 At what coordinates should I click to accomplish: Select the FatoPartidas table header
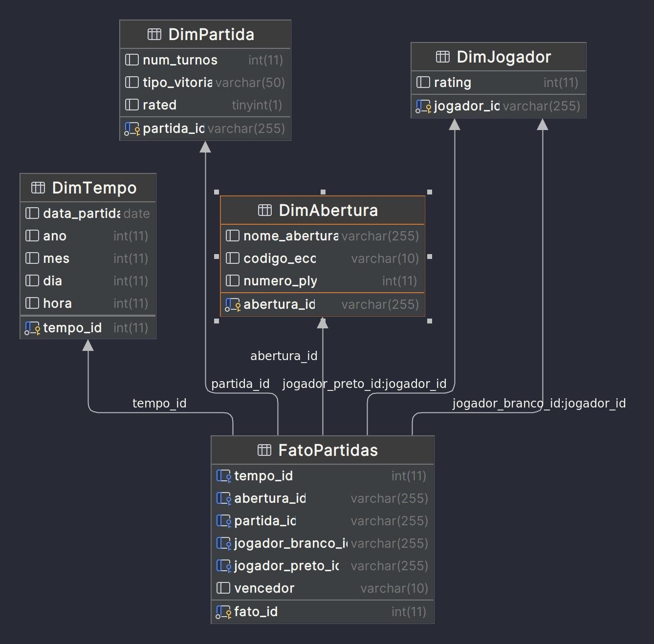coord(323,450)
